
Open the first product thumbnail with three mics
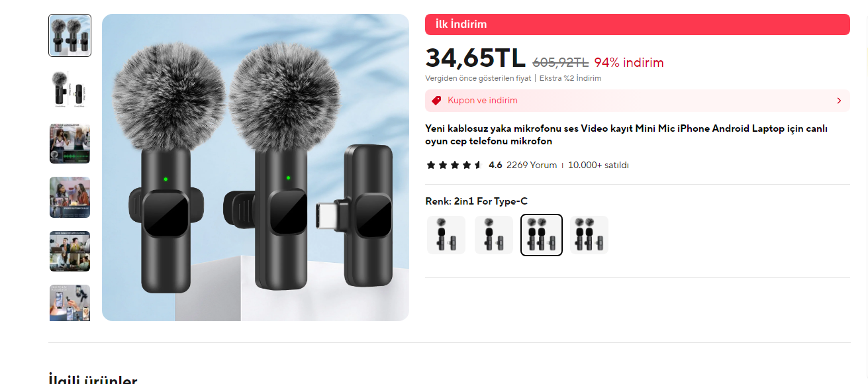coord(70,36)
